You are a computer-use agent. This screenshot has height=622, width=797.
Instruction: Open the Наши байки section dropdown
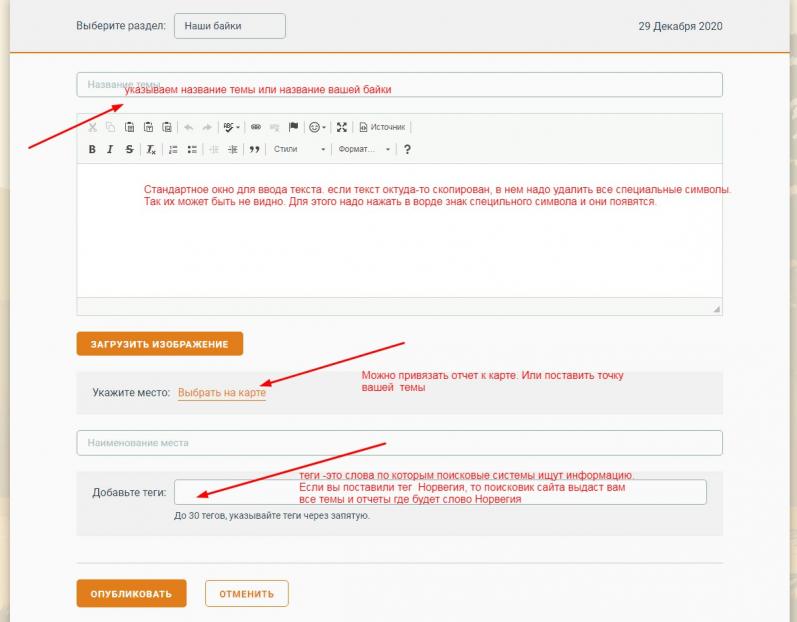[230, 26]
